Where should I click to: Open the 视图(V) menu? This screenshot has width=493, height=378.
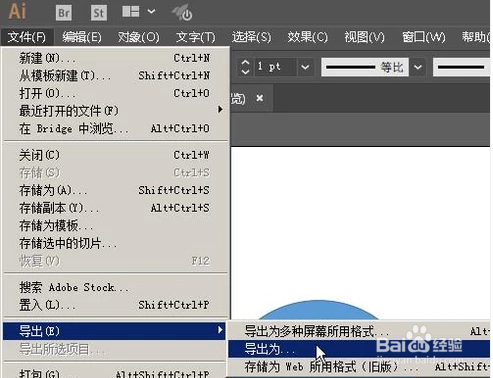[364, 37]
